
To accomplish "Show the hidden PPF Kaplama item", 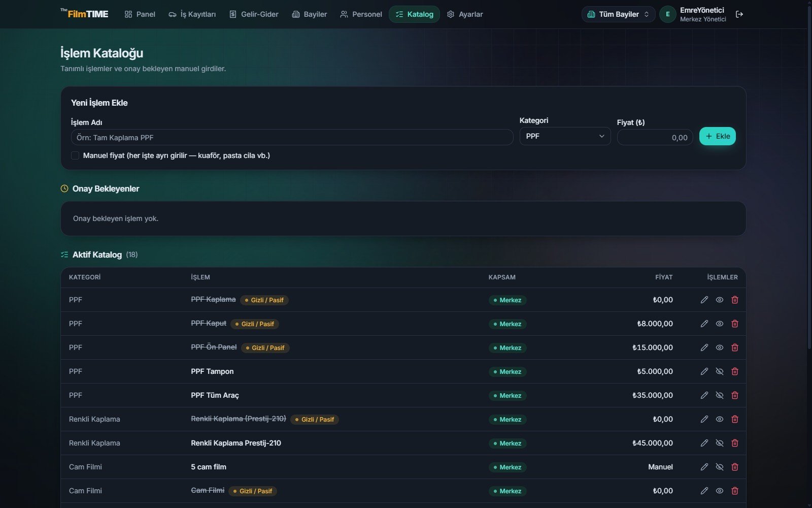I will [x=719, y=300].
